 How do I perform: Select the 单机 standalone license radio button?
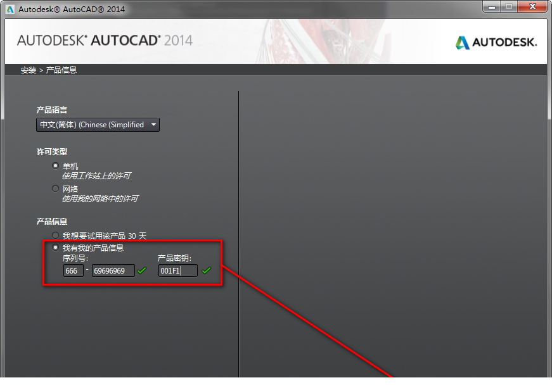[55, 165]
